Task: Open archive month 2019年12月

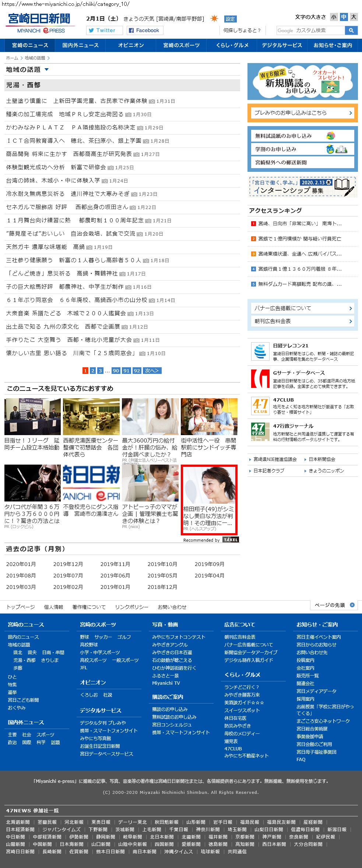Action: point(68,564)
